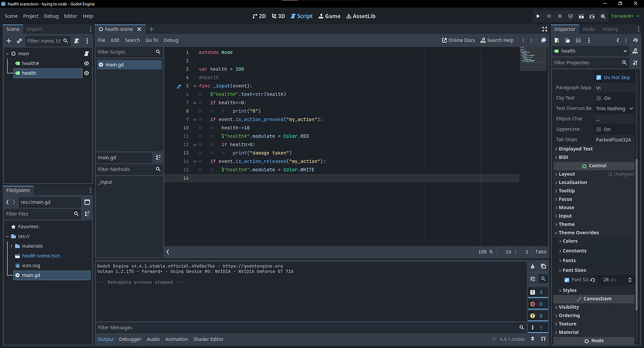
Task: Toggle the scripts panel float icon
Action: pos(543,40)
